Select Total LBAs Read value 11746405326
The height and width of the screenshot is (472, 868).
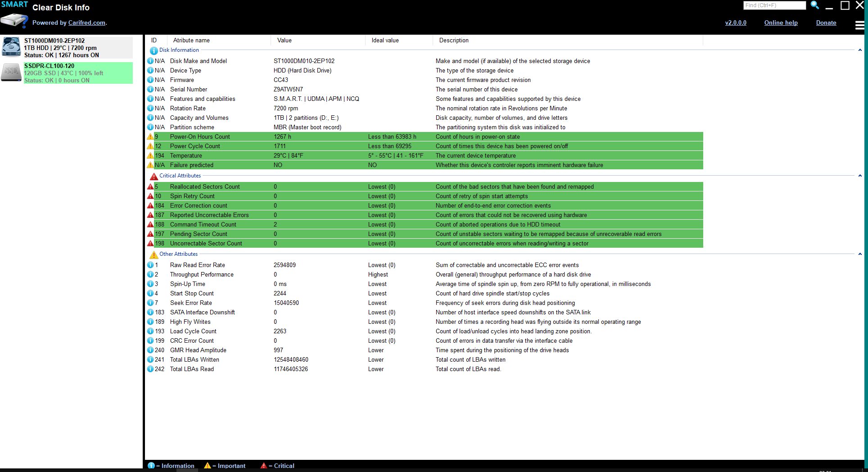click(x=291, y=369)
